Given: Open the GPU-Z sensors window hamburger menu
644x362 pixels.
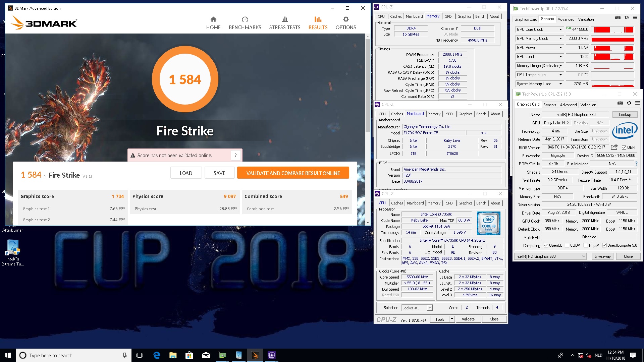Looking at the screenshot, I should point(635,17).
